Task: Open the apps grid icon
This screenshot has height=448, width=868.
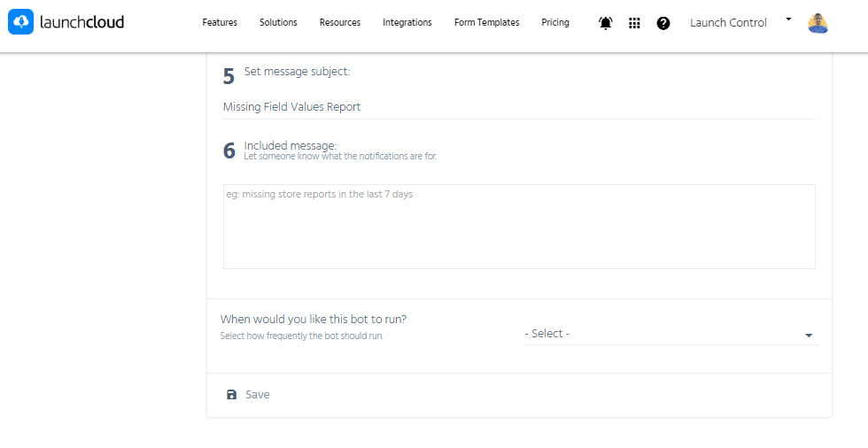Action: coord(634,23)
